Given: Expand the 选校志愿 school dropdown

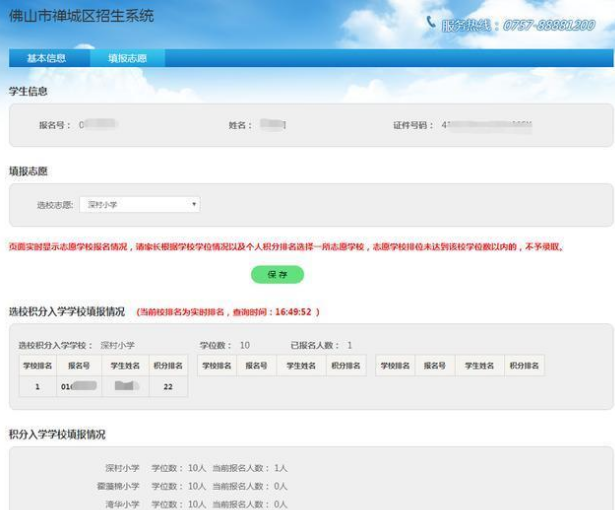Looking at the screenshot, I should click(140, 205).
